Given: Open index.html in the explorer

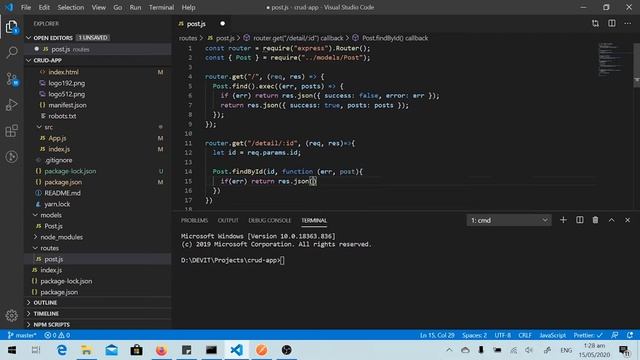Looking at the screenshot, I should coord(63,72).
